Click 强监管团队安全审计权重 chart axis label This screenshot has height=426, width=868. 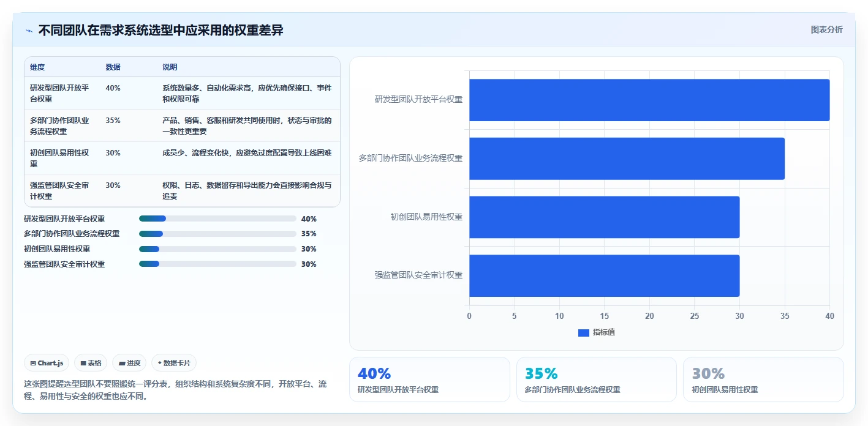(418, 275)
